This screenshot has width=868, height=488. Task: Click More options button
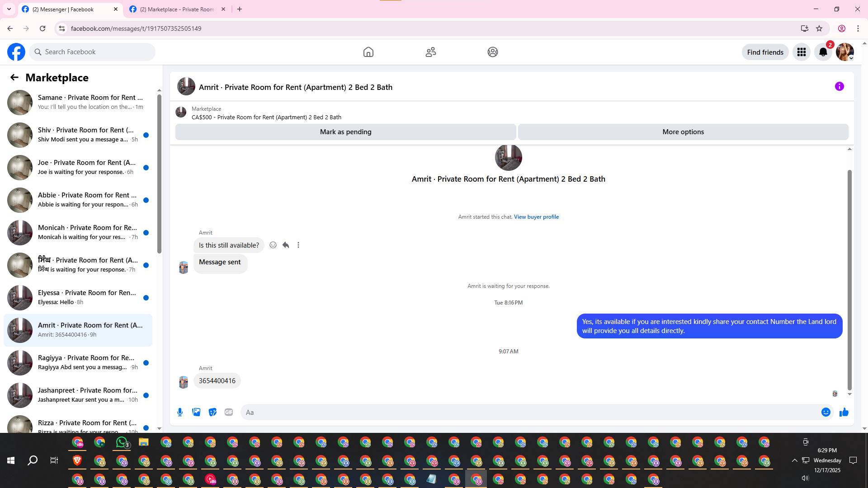coord(683,132)
